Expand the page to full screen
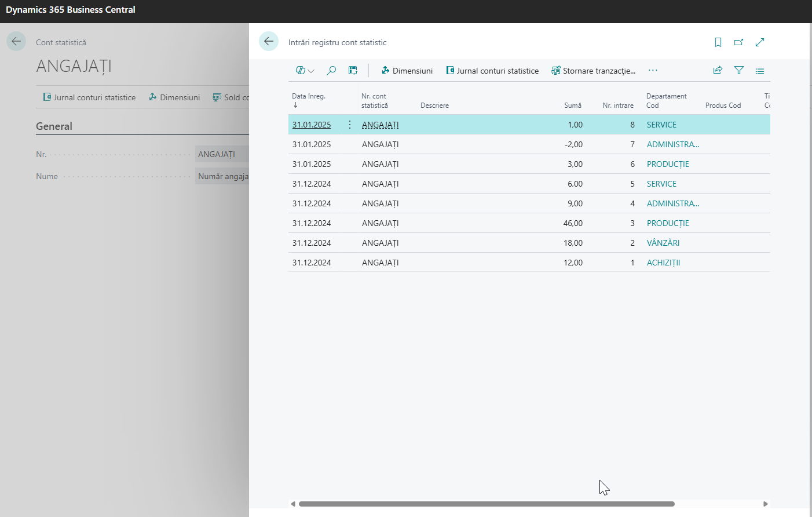This screenshot has width=812, height=517. 760,42
